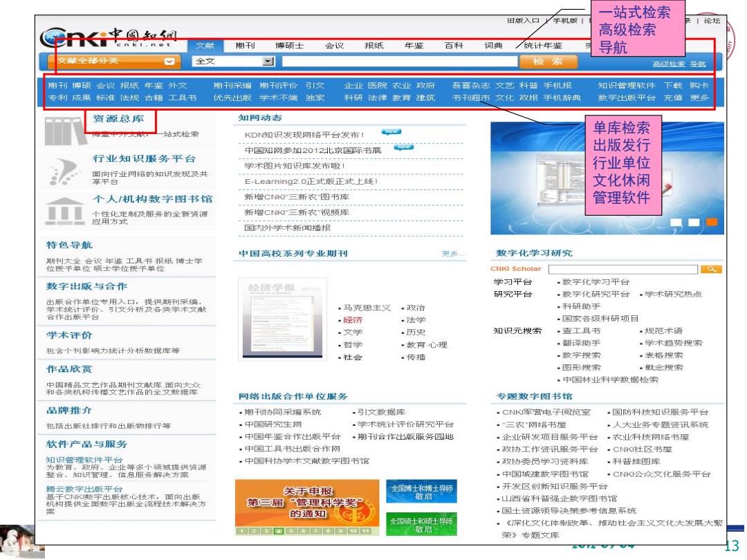The image size is (747, 560).
Task: Click the blue 全国博士和博士导师敬启 banner
Action: pyautogui.click(x=422, y=492)
